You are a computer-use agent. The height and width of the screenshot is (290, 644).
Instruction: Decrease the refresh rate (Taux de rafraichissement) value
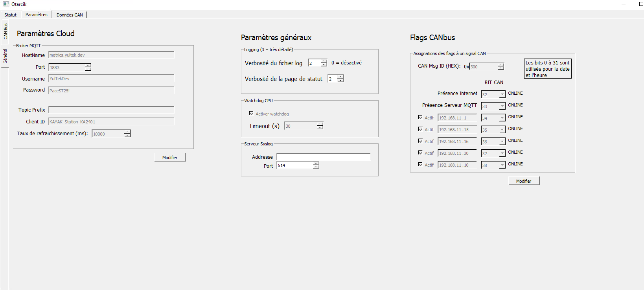pos(127,136)
